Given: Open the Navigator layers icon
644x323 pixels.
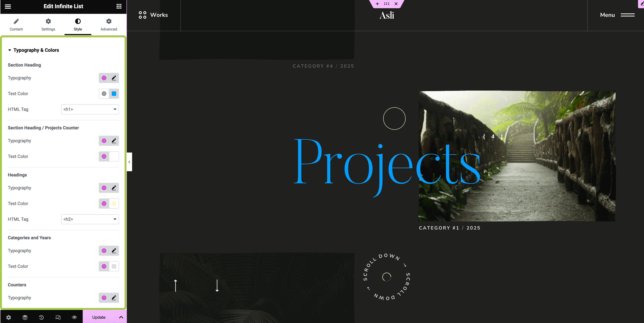Looking at the screenshot, I should pyautogui.click(x=25, y=317).
